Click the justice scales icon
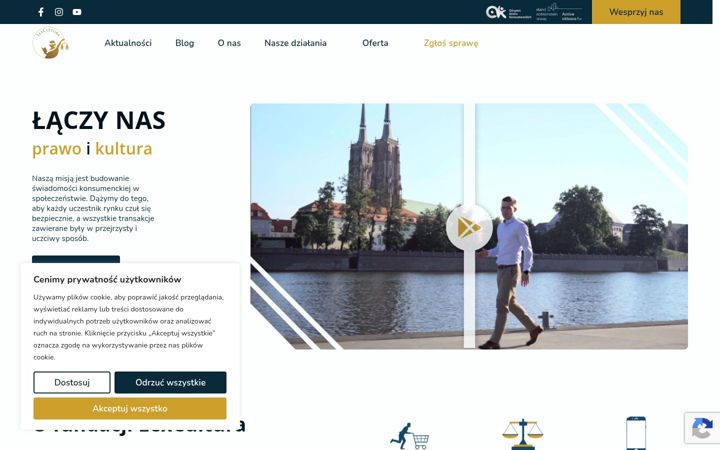720x450 pixels. coord(523,433)
